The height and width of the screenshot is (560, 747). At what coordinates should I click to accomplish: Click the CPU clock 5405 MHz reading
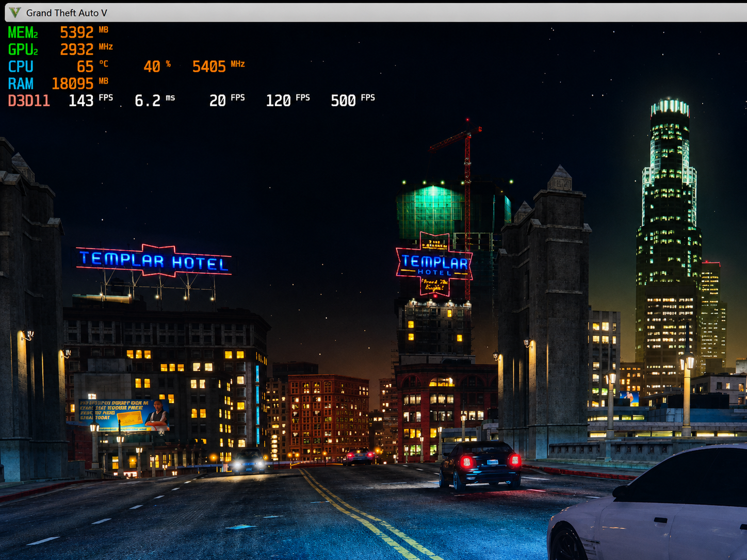pos(218,67)
